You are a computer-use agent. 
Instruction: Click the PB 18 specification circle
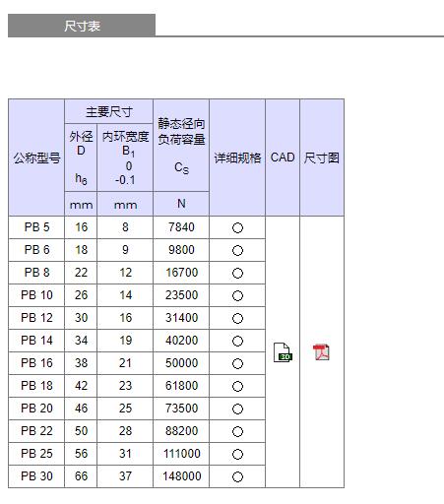click(x=237, y=386)
